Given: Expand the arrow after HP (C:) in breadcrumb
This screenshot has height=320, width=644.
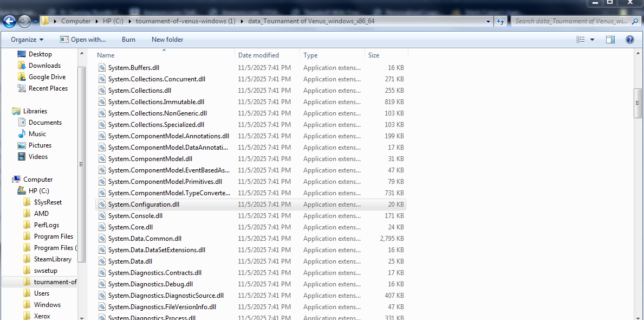Looking at the screenshot, I should point(131,21).
